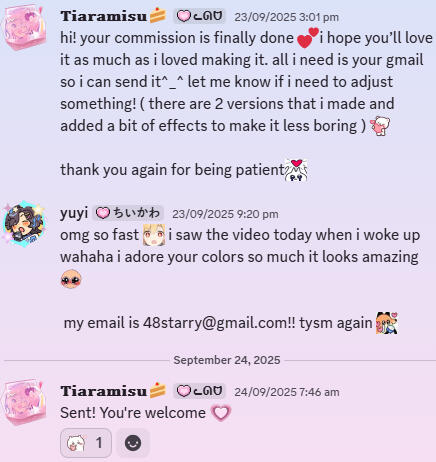Screen dimensions: 436x462
Task: Click the 48starry@gmail.com email address
Action: point(215,323)
